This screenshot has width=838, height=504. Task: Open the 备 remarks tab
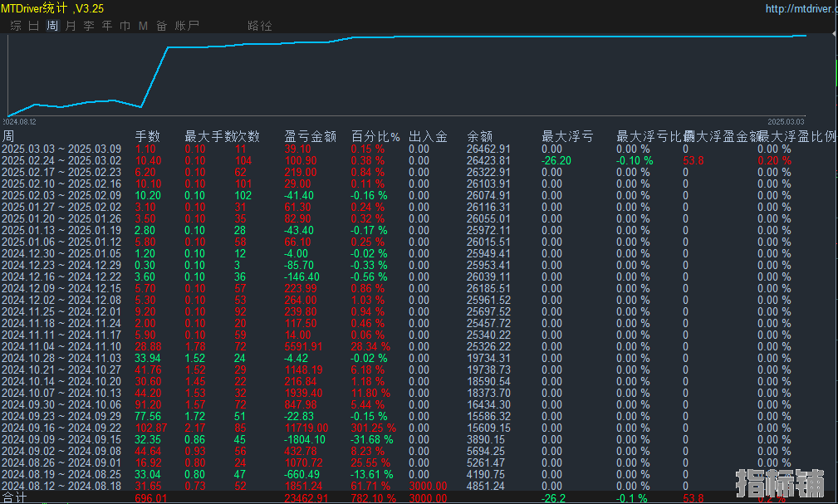pos(161,26)
